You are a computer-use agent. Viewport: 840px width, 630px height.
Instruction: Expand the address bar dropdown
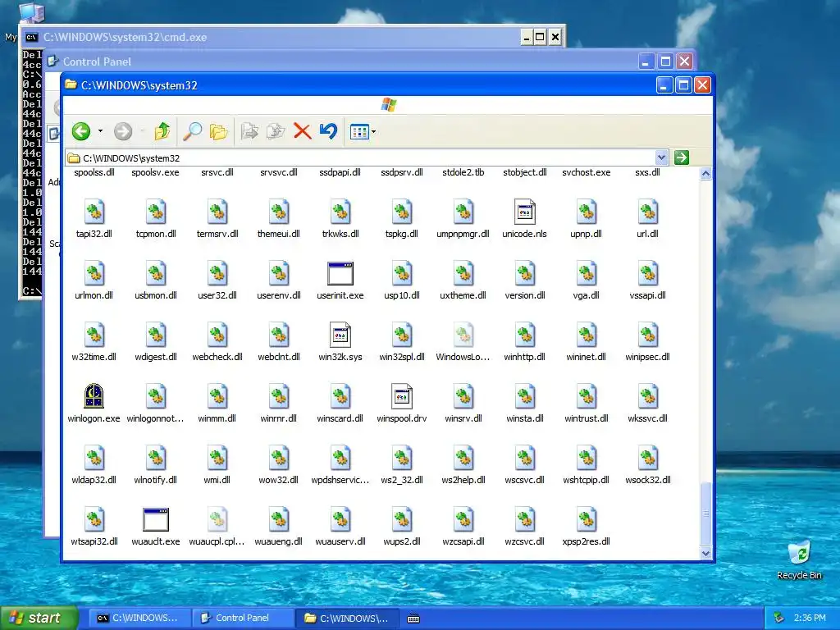(661, 157)
